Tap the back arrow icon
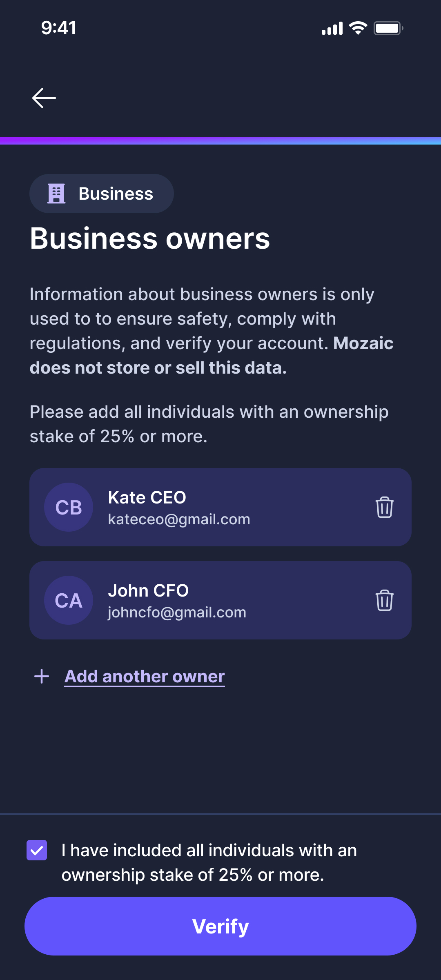Screen dimensions: 441x980 click(x=44, y=98)
